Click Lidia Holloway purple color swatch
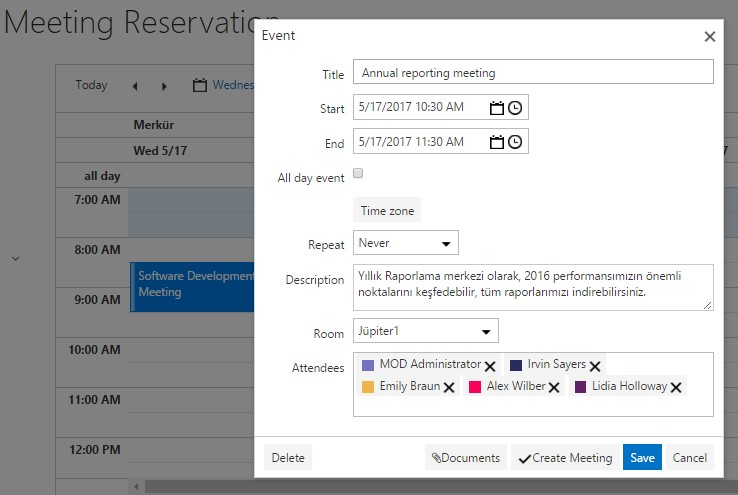 tap(580, 387)
